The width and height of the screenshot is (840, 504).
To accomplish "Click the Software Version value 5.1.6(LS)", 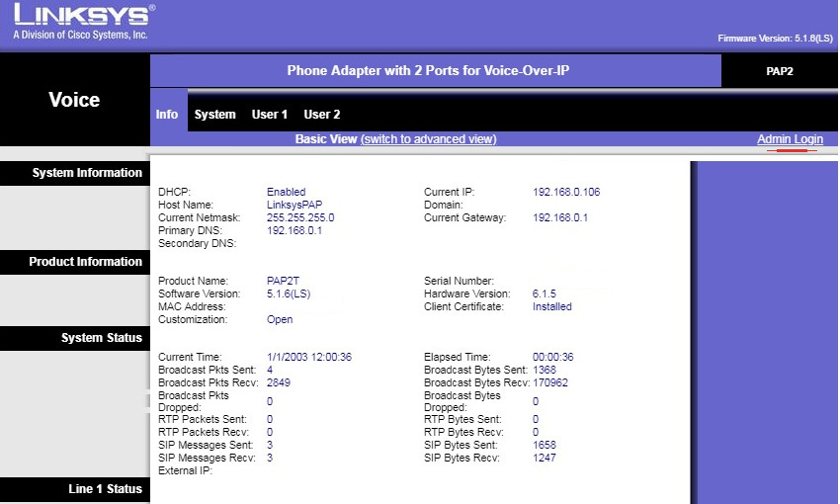I will 289,294.
